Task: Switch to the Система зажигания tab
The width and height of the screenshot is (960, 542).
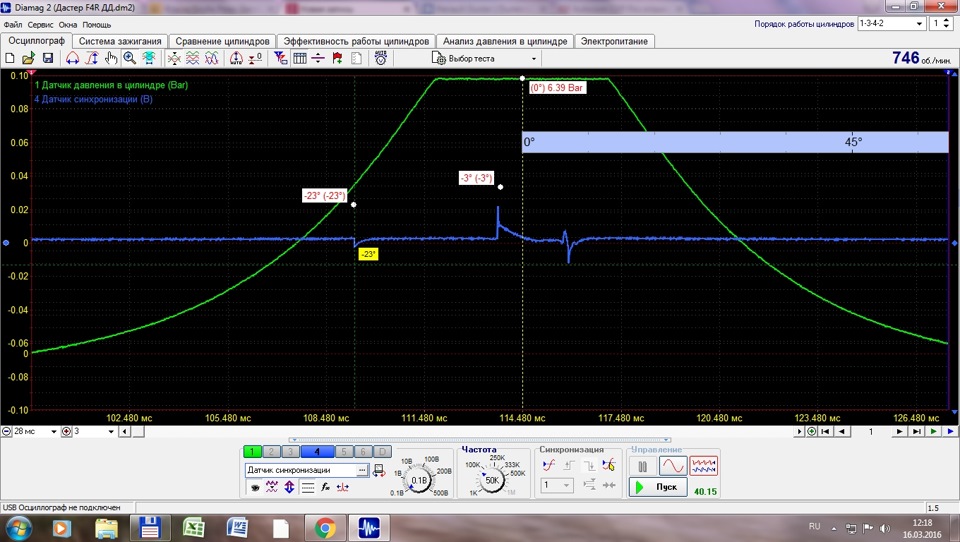Action: (120, 41)
